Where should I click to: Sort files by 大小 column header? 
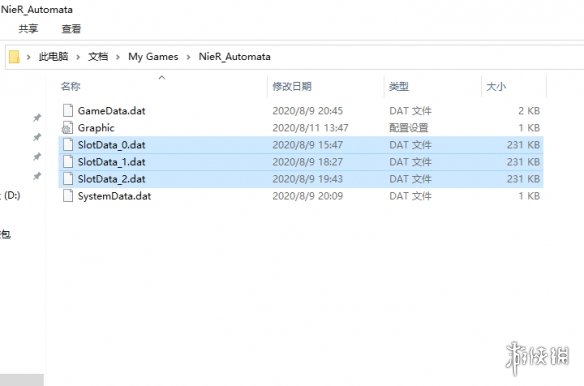[x=496, y=86]
